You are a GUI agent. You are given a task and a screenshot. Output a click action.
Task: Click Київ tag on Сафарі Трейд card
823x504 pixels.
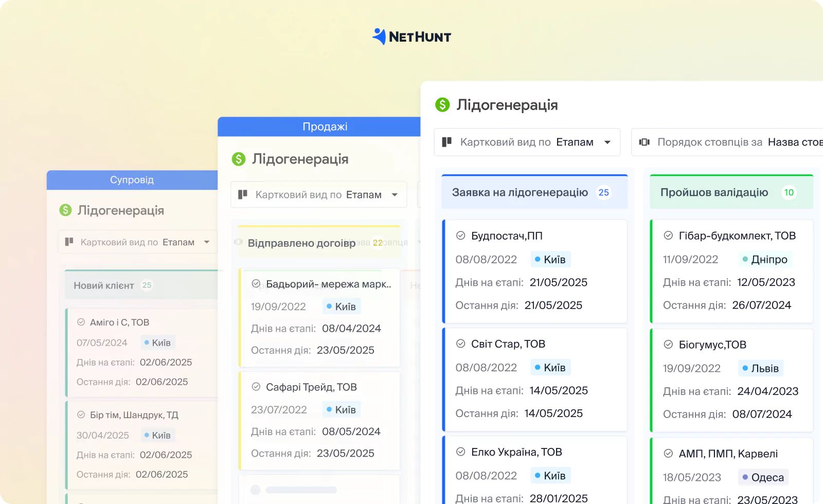coord(342,409)
